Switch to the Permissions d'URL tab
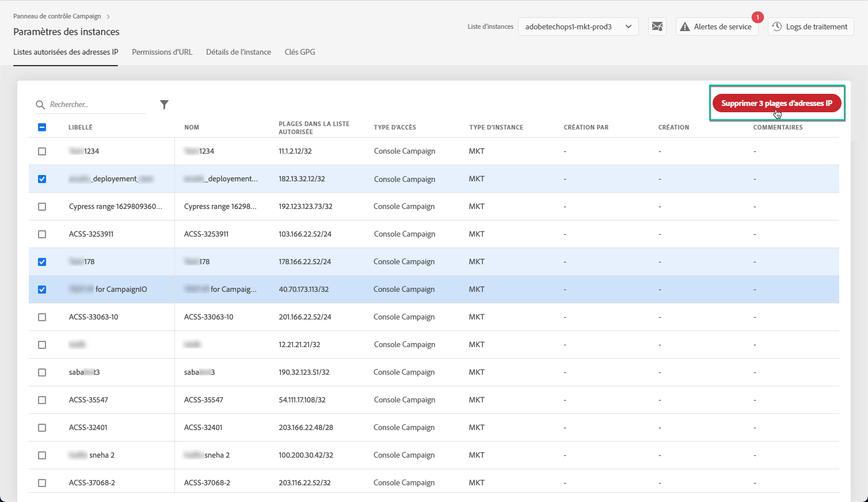Screen dimensions: 868x502 (162, 52)
